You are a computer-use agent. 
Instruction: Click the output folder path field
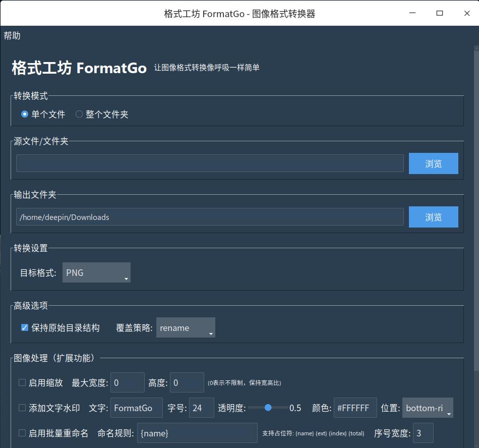pyautogui.click(x=210, y=217)
